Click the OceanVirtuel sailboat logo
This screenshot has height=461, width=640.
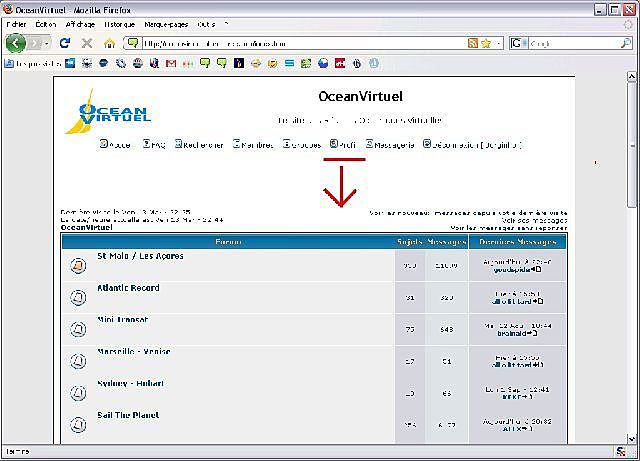pos(107,111)
